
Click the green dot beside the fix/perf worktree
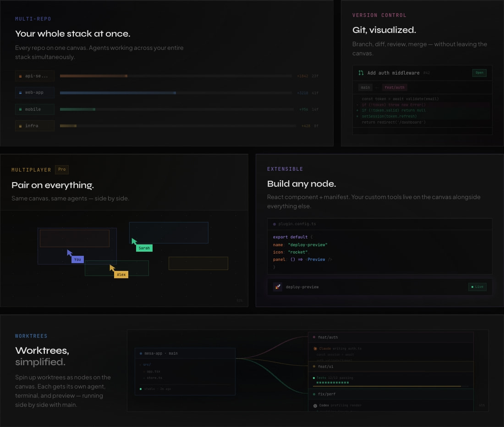pos(314,394)
